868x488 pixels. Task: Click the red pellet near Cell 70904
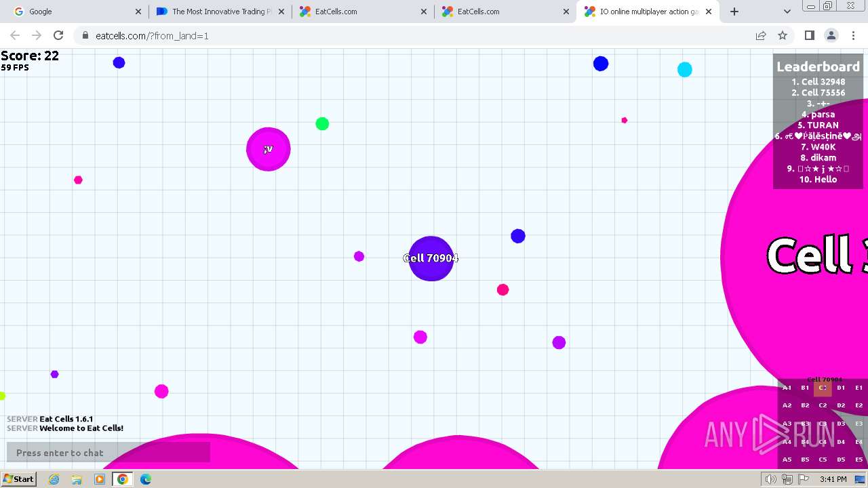point(502,289)
